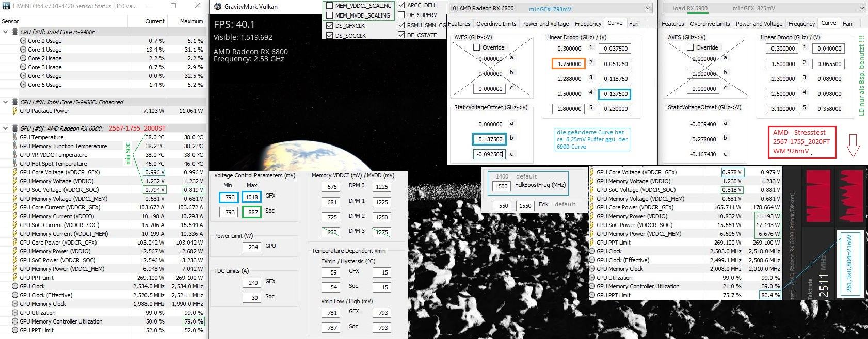The image size is (868, 339).
Task: Click the GPU Memory Junction Temperature icon
Action: click(15, 146)
